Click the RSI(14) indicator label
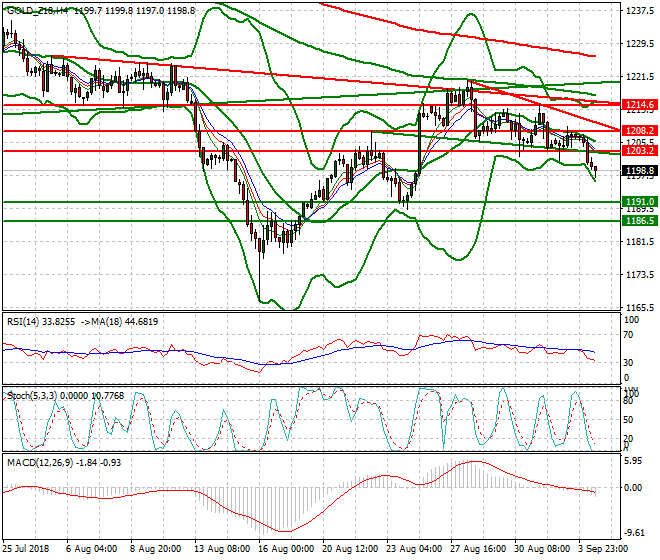 coord(23,321)
